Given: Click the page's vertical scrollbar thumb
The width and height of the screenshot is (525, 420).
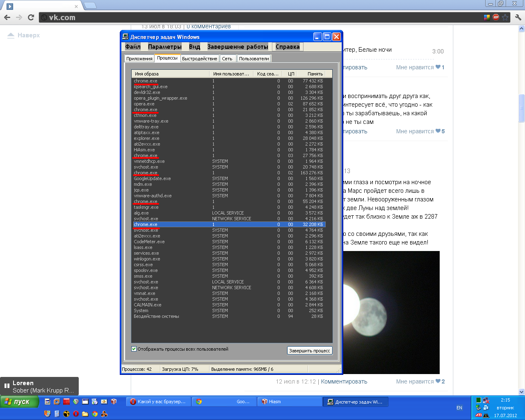Looking at the screenshot, I should click(522, 108).
